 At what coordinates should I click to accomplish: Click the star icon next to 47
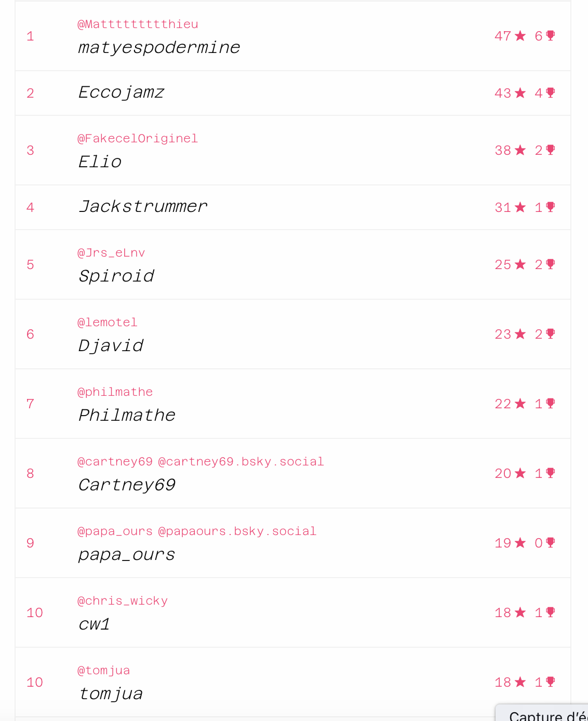point(520,36)
